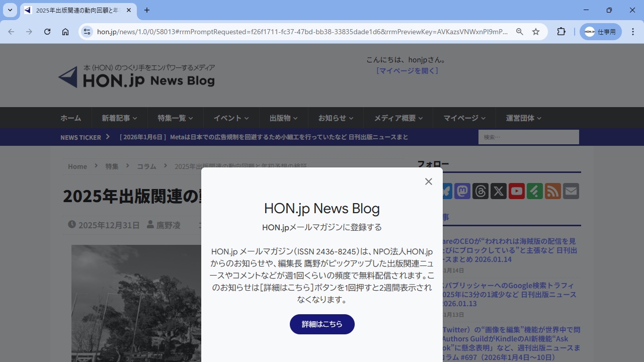Open the Mastodon follow icon

[x=462, y=191]
